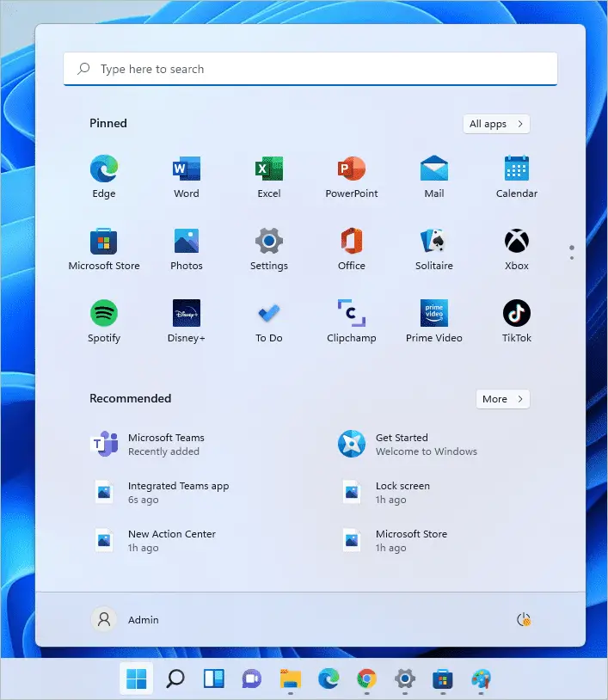
Task: Open Edge from pinned apps
Action: pos(103,176)
